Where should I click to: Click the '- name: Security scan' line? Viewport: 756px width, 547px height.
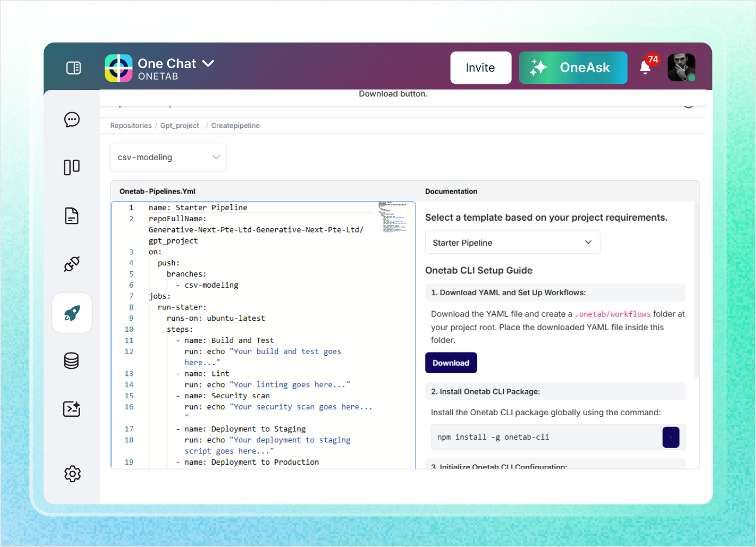pos(223,396)
